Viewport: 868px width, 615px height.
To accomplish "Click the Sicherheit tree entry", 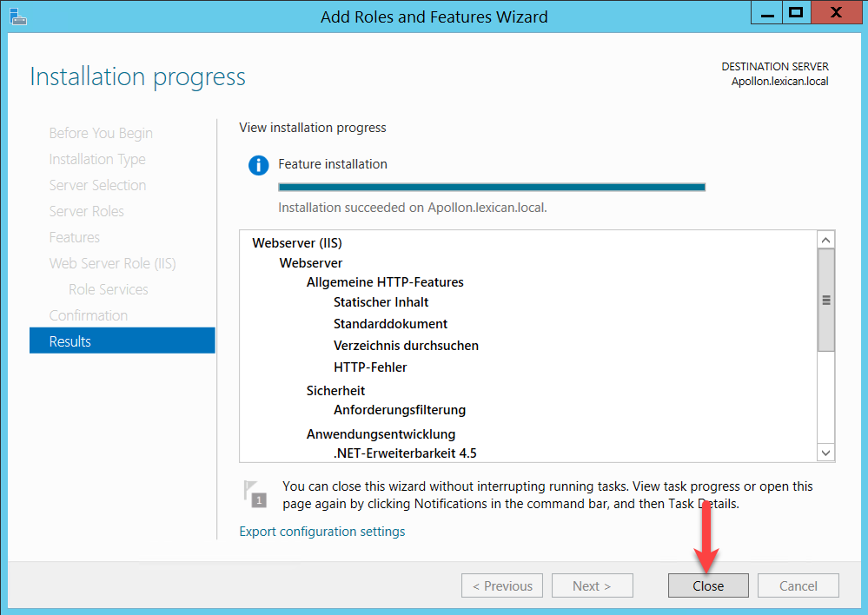I will [335, 391].
